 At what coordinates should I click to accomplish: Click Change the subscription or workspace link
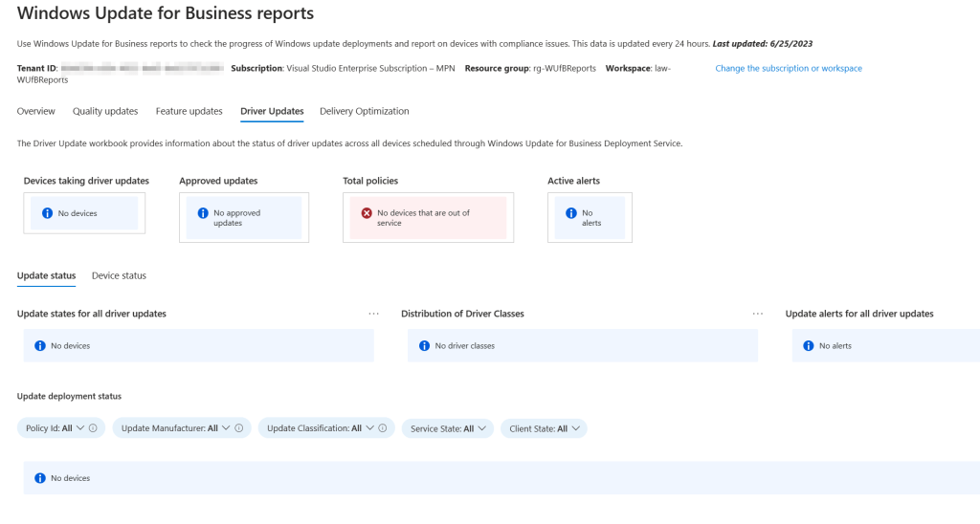tap(789, 69)
